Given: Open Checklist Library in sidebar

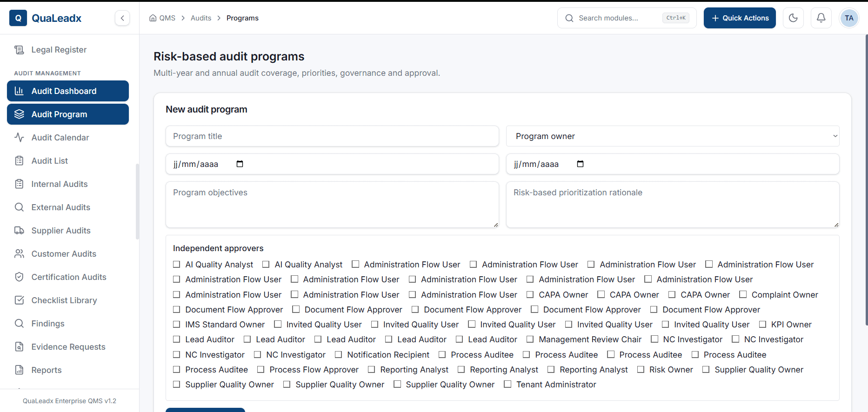Looking at the screenshot, I should (68, 300).
